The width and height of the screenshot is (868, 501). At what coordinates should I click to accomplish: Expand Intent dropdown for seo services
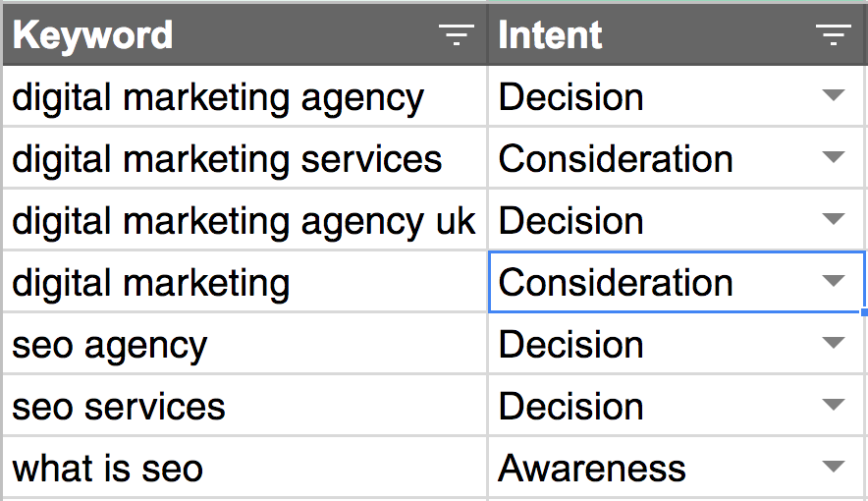click(834, 406)
